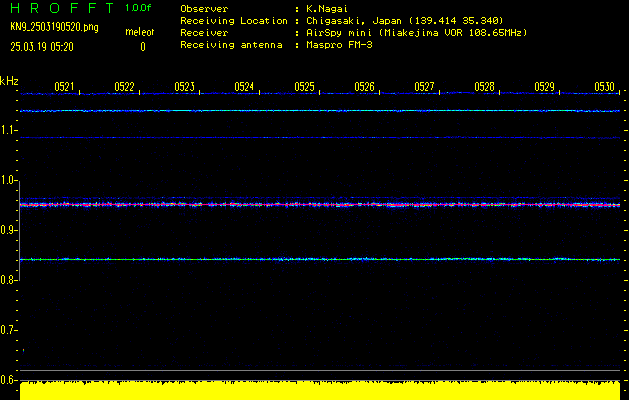Click the meteor count value 0

(x=143, y=47)
